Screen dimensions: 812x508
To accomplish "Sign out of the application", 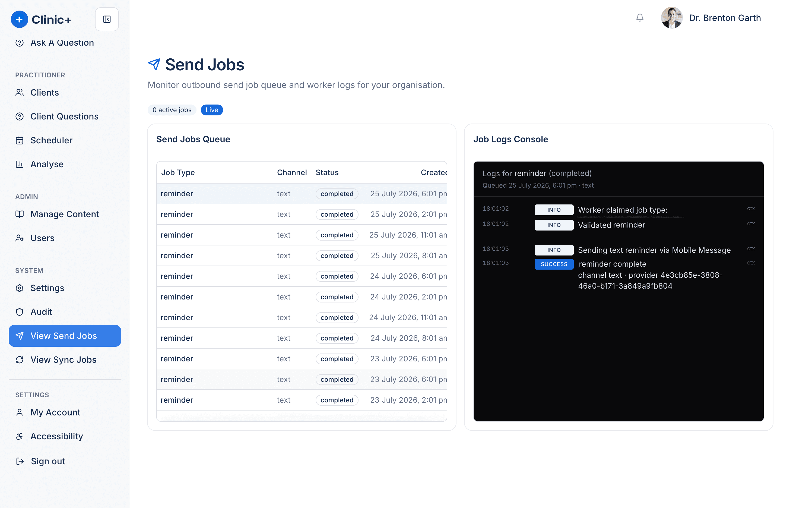I will point(48,461).
